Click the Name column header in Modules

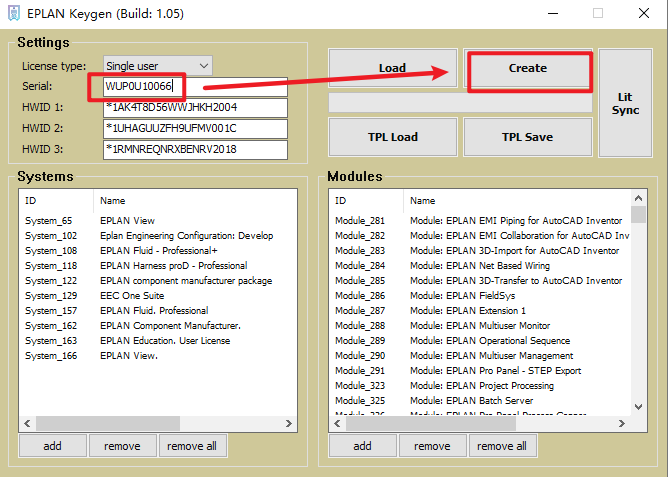pos(423,201)
